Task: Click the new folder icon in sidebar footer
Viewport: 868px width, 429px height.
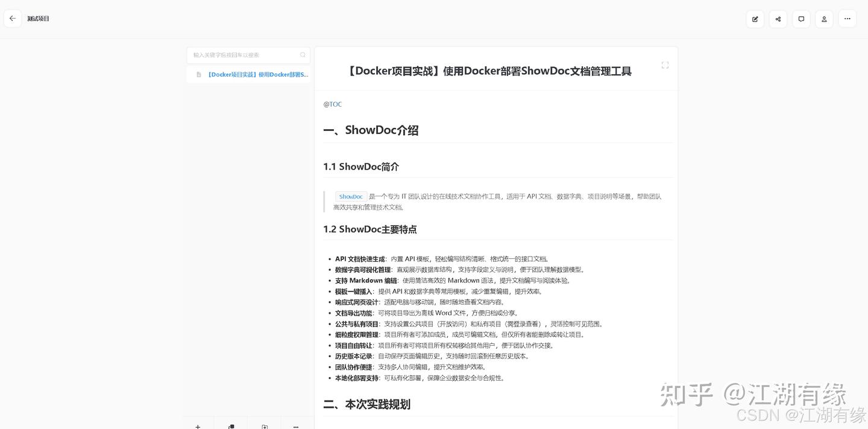Action: [265, 427]
